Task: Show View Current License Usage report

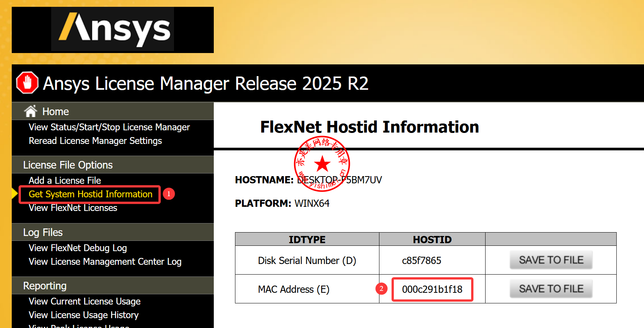Action: click(85, 301)
